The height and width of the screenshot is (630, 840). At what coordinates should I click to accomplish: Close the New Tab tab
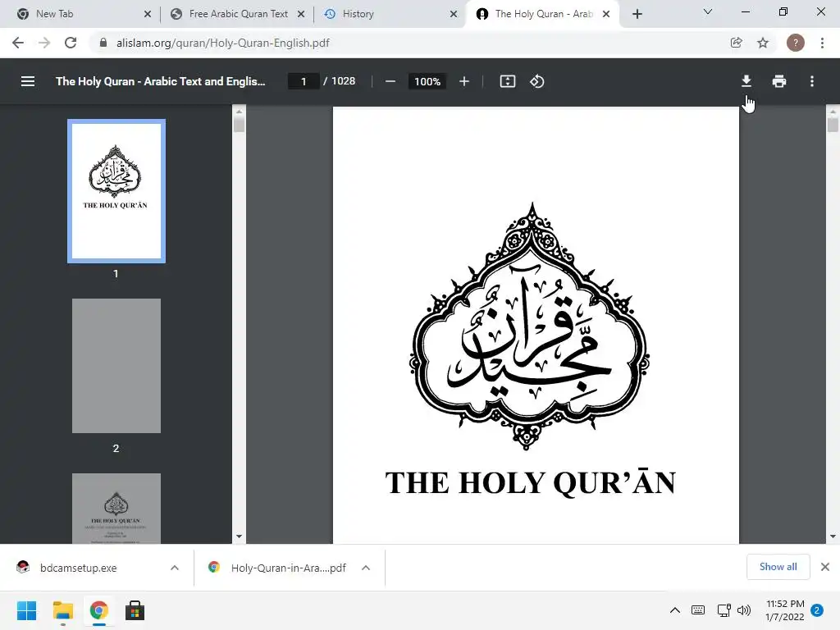point(148,15)
